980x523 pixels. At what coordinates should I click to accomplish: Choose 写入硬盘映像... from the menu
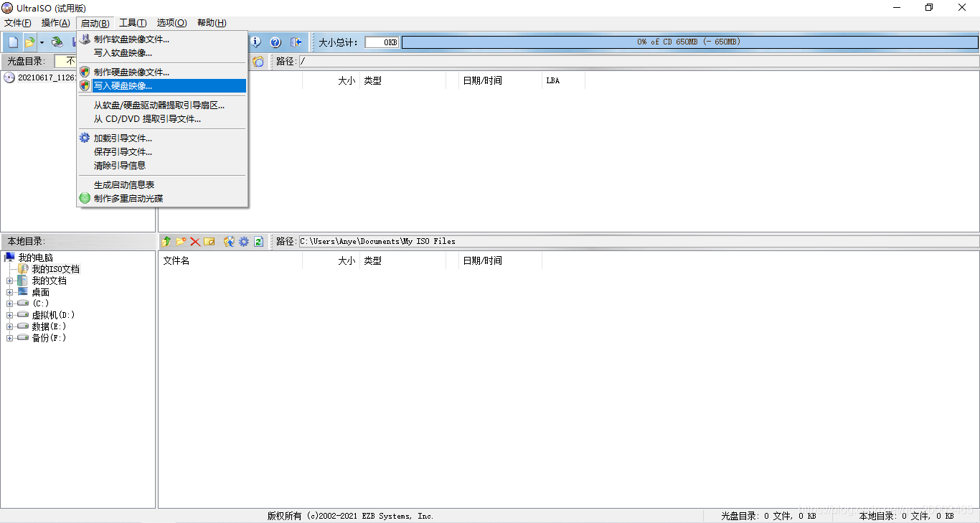click(162, 85)
